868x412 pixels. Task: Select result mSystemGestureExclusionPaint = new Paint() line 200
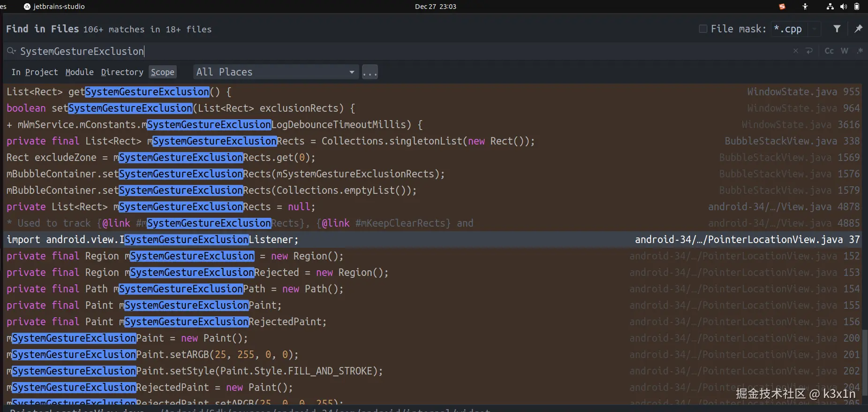click(433, 338)
